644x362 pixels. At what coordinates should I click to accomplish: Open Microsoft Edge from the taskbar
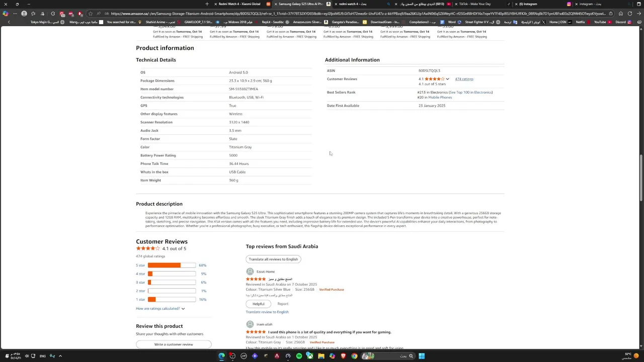point(221,356)
